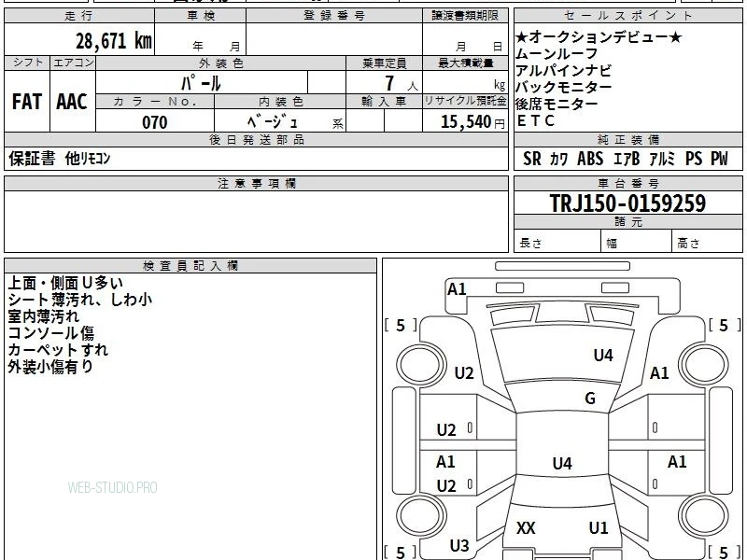Click the 後日発送部品 section header
Viewport: 747px width, 560px height.
tap(256, 139)
